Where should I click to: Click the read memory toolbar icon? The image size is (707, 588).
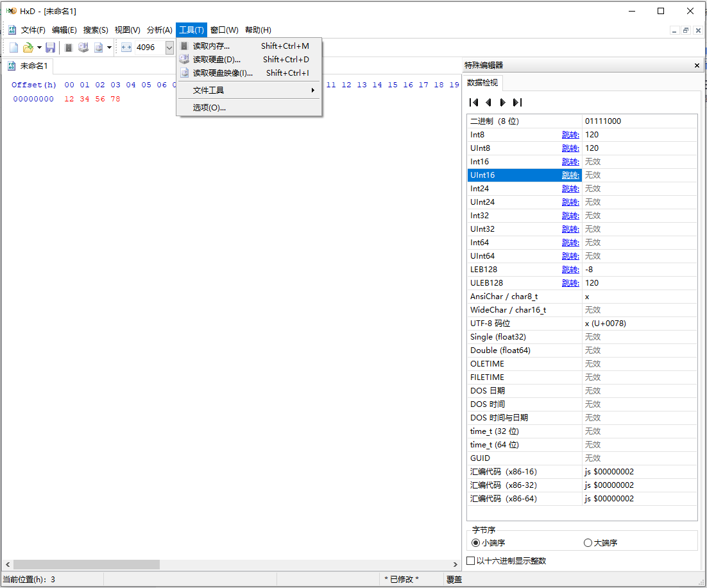(68, 47)
